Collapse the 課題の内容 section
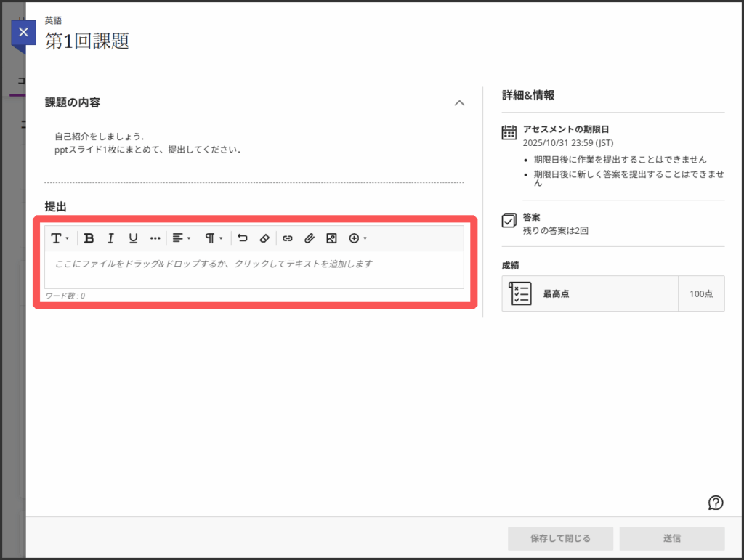 tap(459, 103)
